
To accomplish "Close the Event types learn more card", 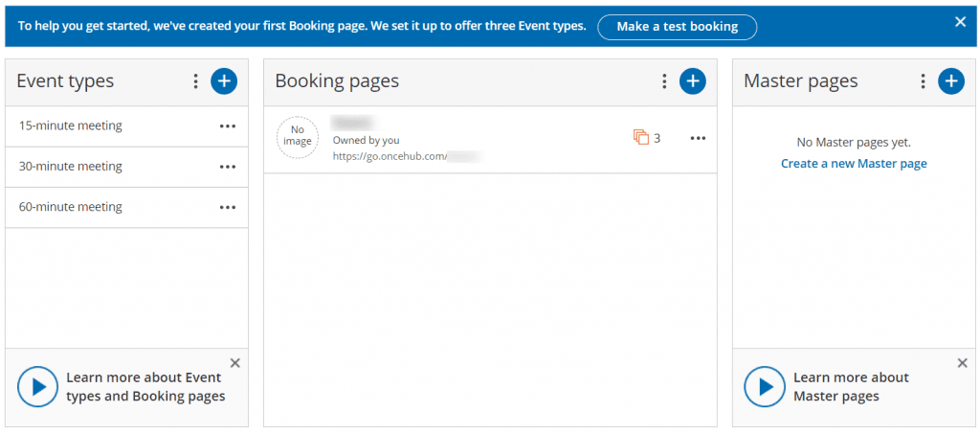I will pyautogui.click(x=235, y=362).
